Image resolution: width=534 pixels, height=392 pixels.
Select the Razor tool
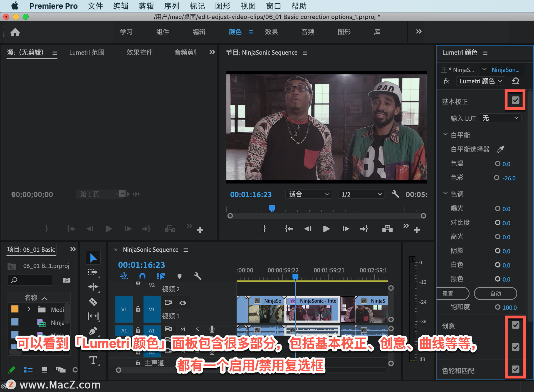(x=93, y=302)
